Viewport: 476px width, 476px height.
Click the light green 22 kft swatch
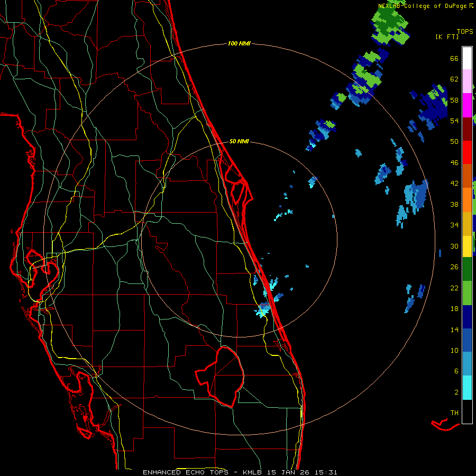tap(467, 293)
